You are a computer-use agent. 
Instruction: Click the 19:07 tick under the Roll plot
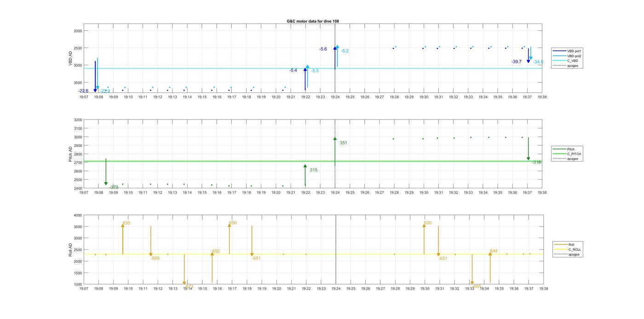pos(84,289)
